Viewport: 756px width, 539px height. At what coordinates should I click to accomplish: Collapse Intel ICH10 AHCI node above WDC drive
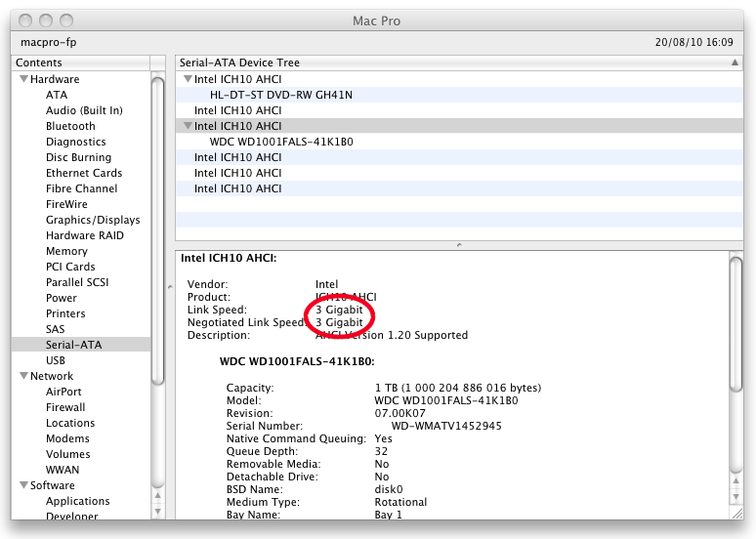[188, 126]
